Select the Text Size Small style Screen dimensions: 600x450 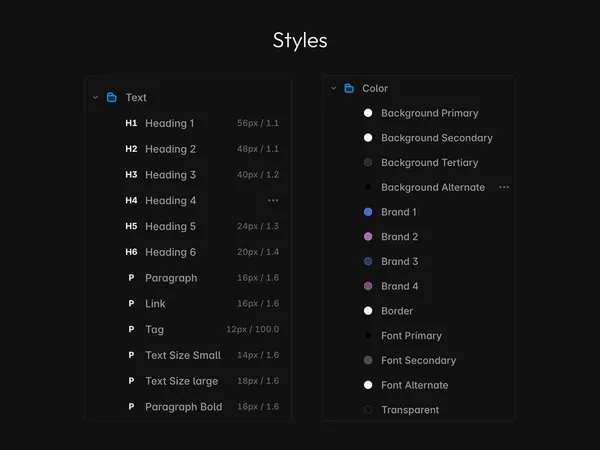(x=183, y=355)
